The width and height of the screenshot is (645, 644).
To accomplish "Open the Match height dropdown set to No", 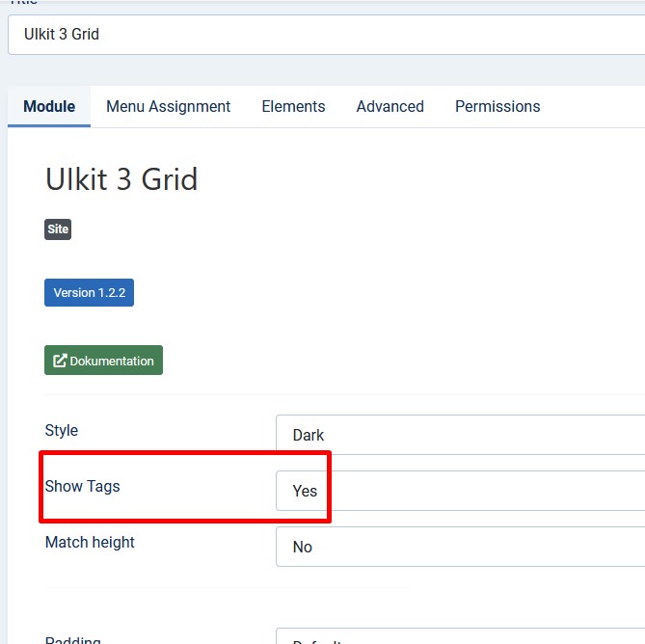I will point(460,547).
